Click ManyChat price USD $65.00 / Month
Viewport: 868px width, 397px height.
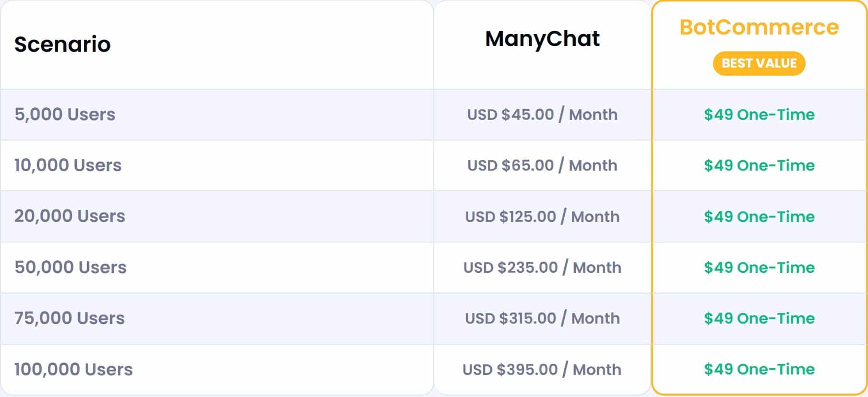[542, 165]
